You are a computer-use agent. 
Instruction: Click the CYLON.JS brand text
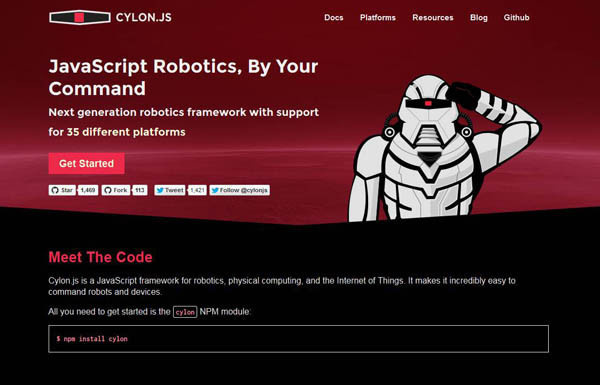point(143,18)
